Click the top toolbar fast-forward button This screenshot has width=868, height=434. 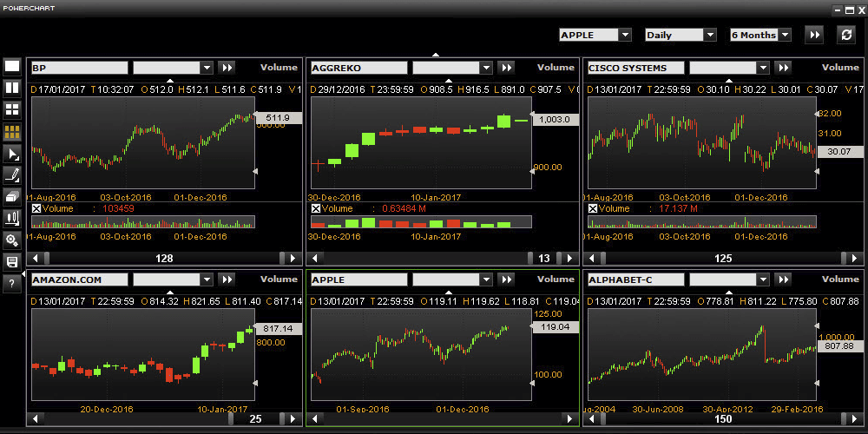click(815, 35)
